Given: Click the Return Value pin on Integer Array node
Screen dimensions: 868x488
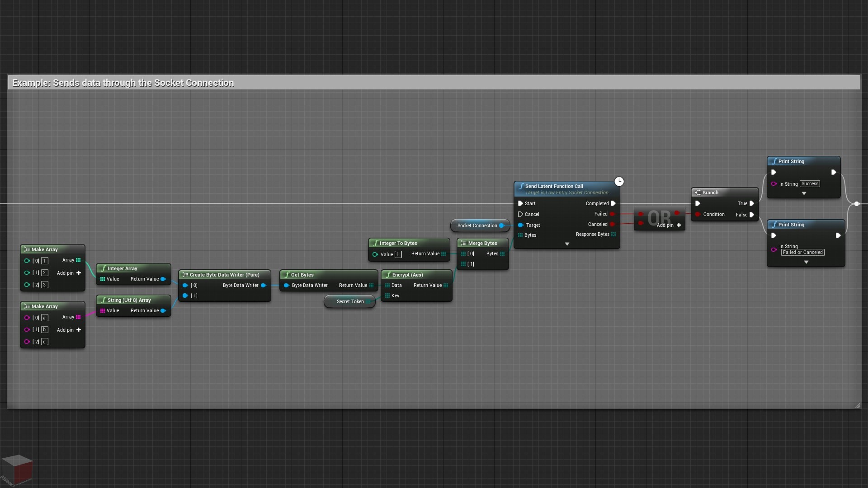Looking at the screenshot, I should point(163,279).
